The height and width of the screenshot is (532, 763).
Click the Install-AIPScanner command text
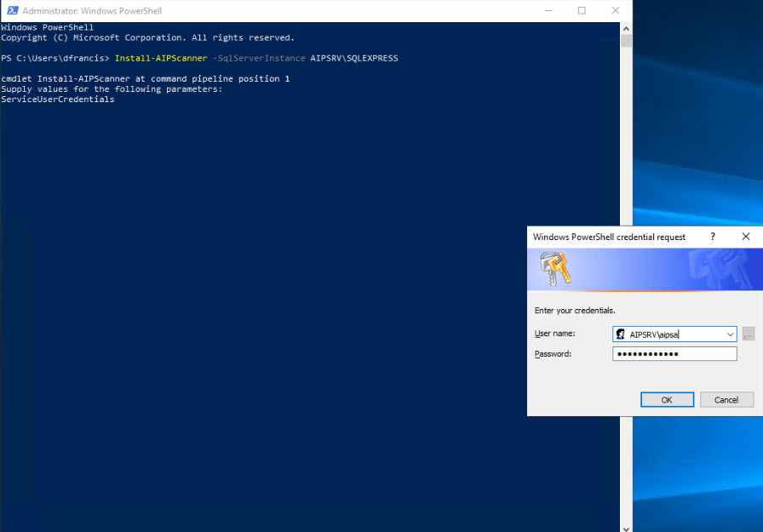pyautogui.click(x=161, y=58)
